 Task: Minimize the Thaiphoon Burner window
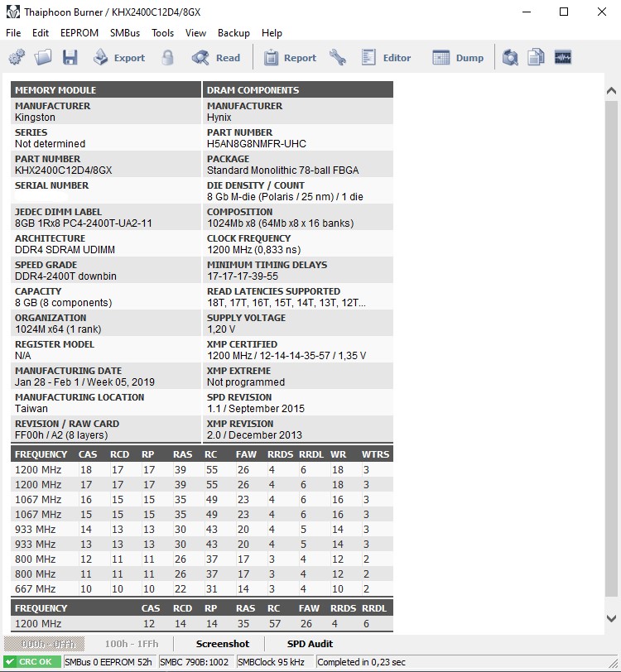pos(527,12)
